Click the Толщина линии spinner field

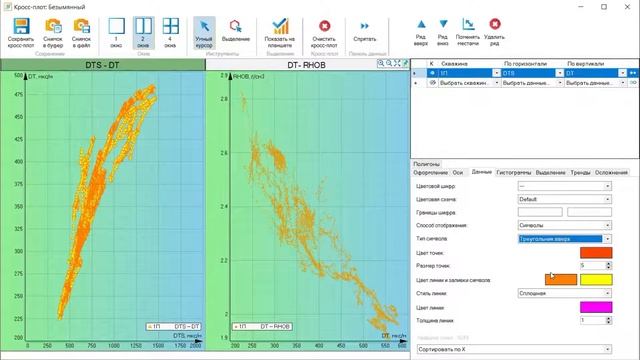596,320
